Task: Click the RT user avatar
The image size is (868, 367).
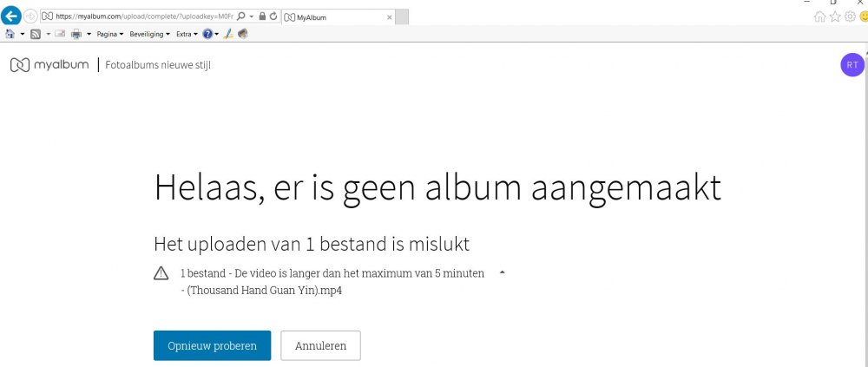Action: 852,65
